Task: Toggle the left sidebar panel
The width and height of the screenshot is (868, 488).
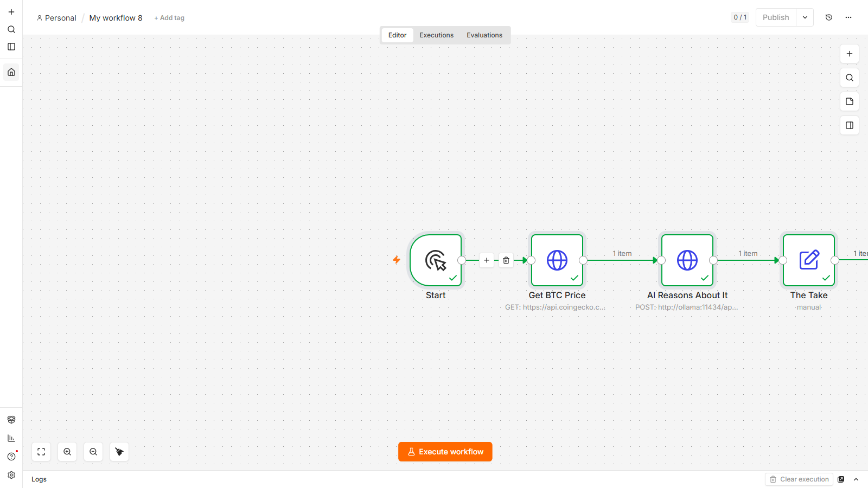Action: (11, 47)
